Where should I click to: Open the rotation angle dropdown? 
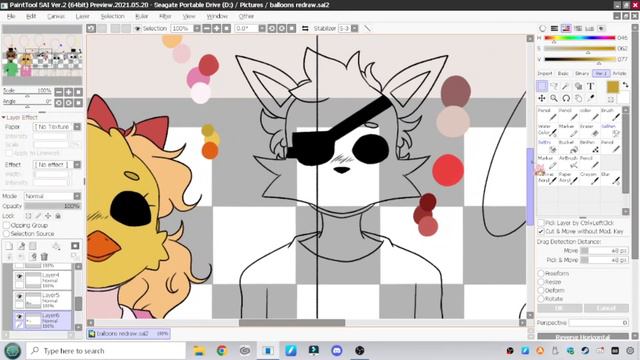pyautogui.click(x=262, y=28)
